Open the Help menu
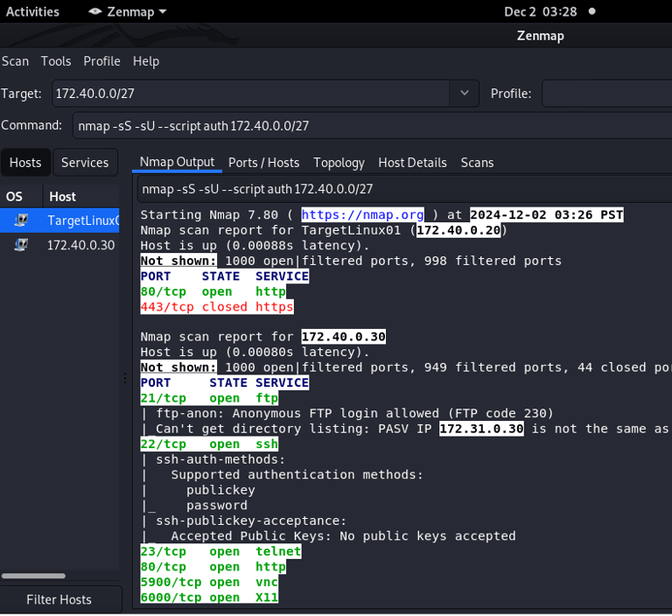The height and width of the screenshot is (616, 672). click(146, 61)
